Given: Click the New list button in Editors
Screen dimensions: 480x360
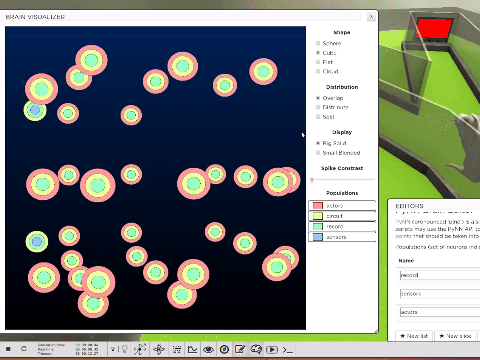Looking at the screenshot, I should pyautogui.click(x=414, y=336).
